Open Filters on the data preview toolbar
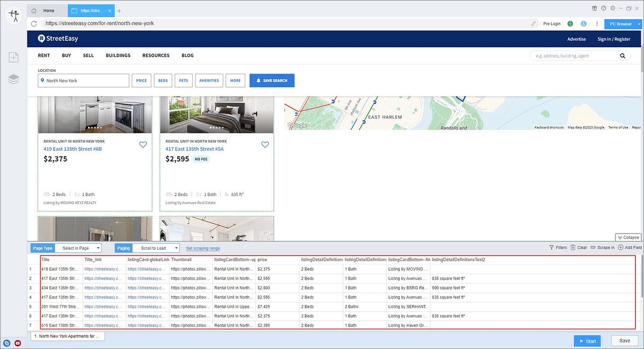The height and width of the screenshot is (349, 644). click(x=558, y=248)
